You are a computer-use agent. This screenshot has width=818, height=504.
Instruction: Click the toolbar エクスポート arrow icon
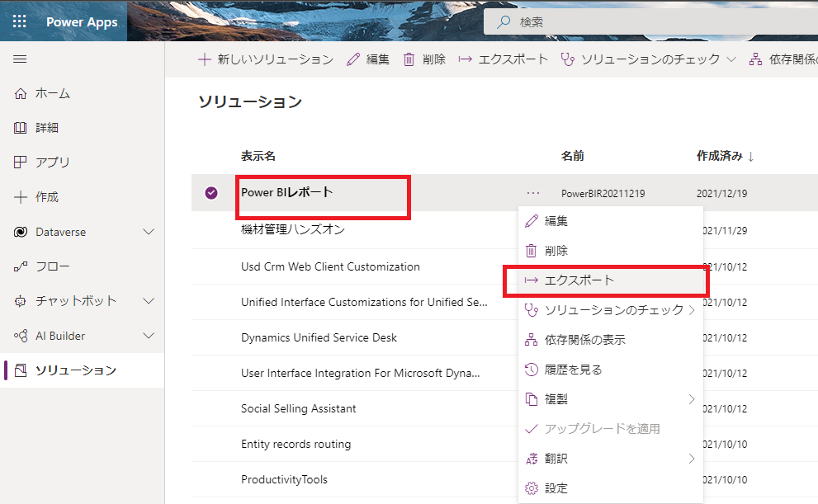tap(465, 59)
